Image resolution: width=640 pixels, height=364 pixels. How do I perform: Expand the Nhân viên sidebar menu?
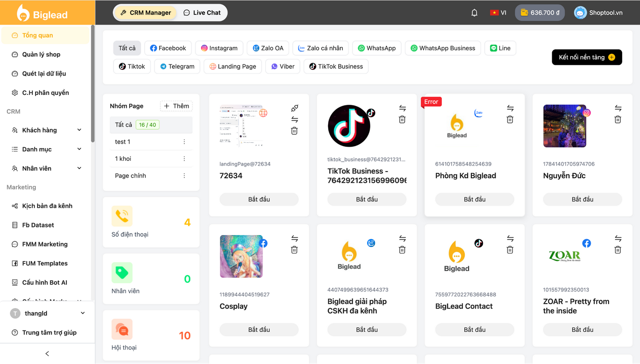(x=45, y=168)
